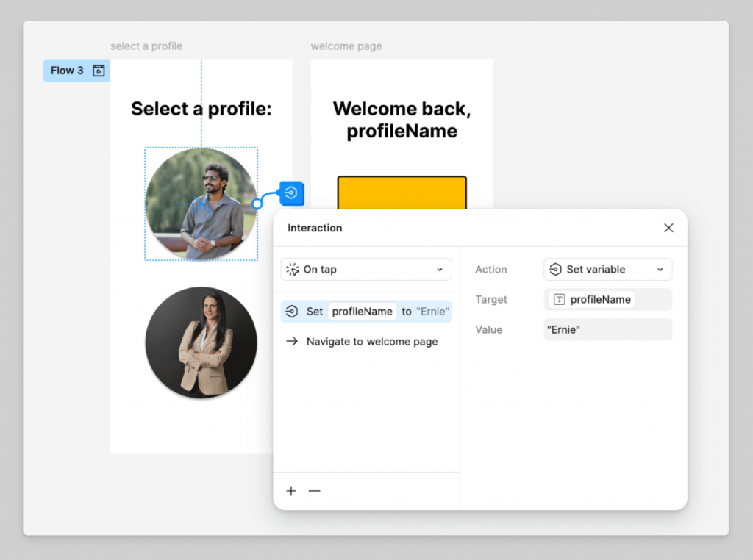Viewport: 753px width, 560px height.
Task: Close the Interaction panel
Action: [x=668, y=228]
